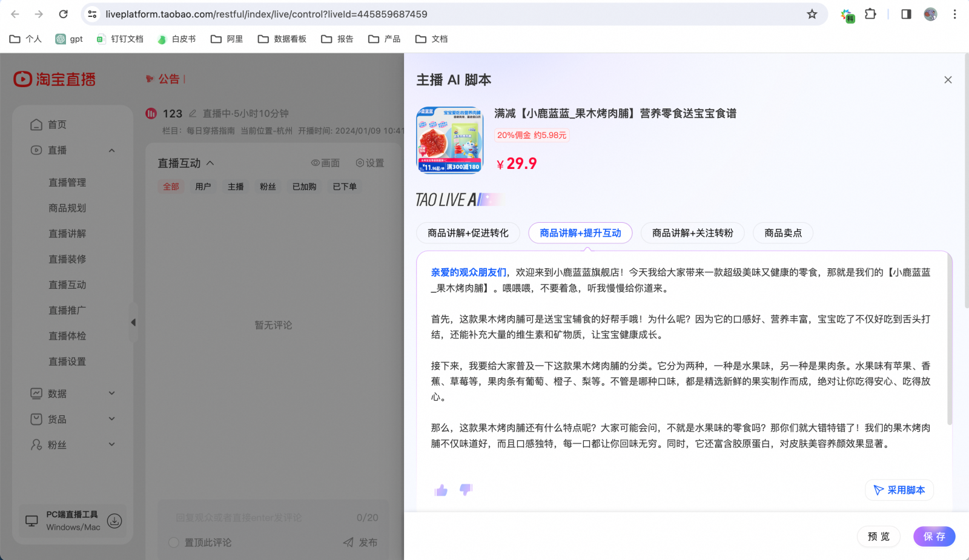Open the Chrome profile avatar

(930, 14)
